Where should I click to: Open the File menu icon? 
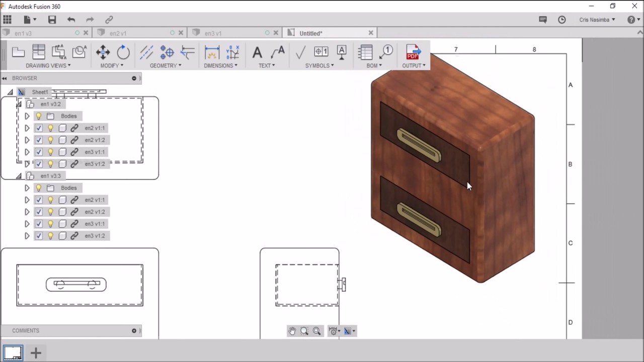[30, 20]
